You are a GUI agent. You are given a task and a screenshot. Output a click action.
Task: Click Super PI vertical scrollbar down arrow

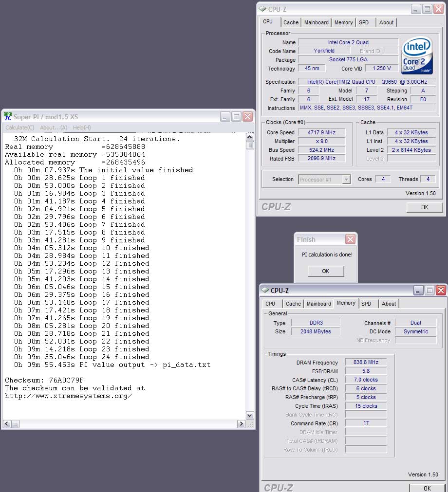pos(250,415)
